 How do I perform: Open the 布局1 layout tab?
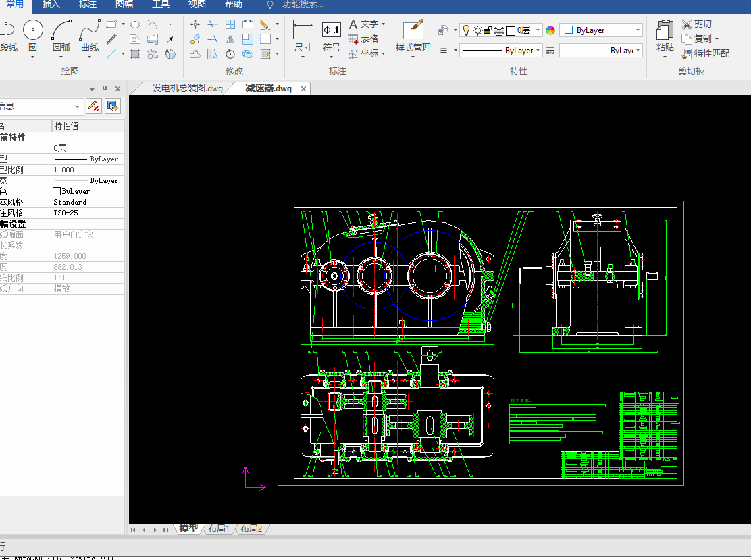click(x=218, y=528)
